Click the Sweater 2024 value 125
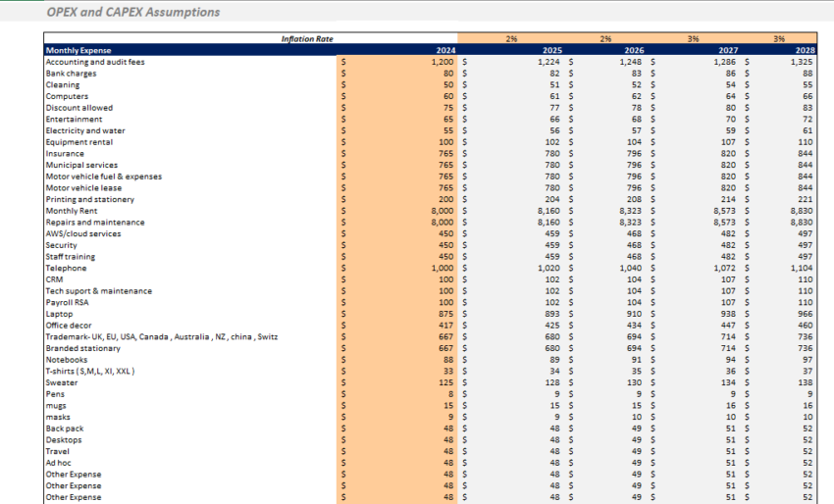This screenshot has width=834, height=504. [445, 382]
